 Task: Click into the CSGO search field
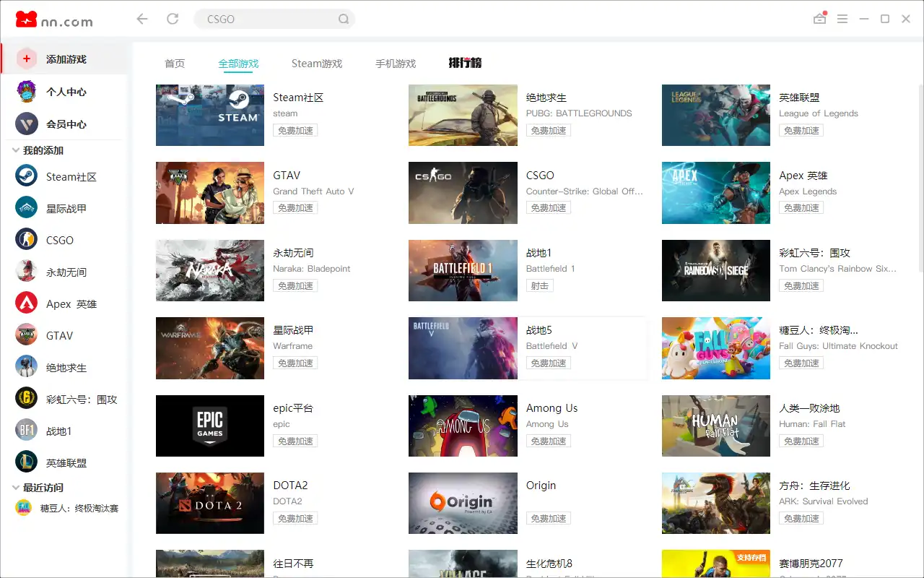pos(274,20)
